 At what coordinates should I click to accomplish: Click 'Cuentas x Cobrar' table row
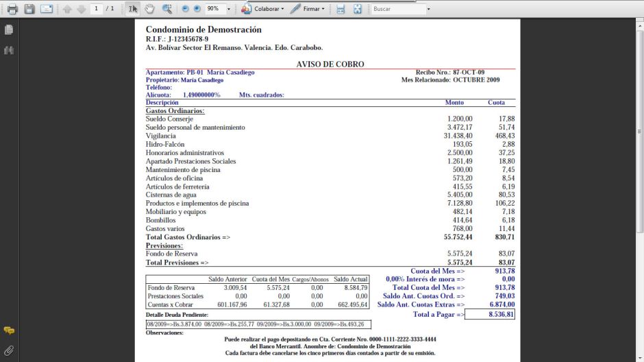[258, 305]
